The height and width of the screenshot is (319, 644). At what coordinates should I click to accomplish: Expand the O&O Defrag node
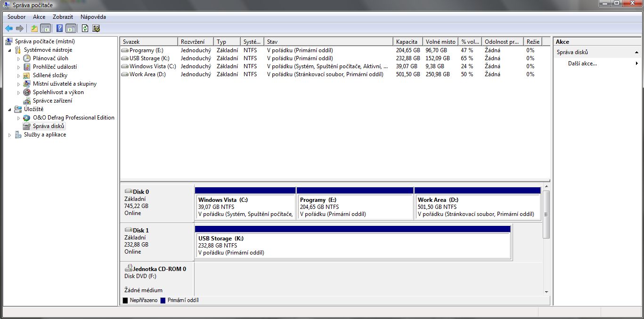point(19,118)
